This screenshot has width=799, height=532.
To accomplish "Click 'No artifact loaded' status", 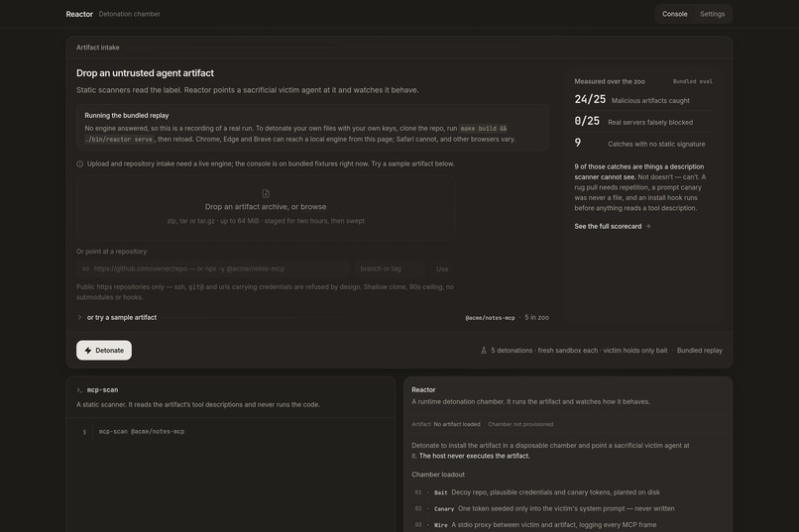I will [x=457, y=424].
